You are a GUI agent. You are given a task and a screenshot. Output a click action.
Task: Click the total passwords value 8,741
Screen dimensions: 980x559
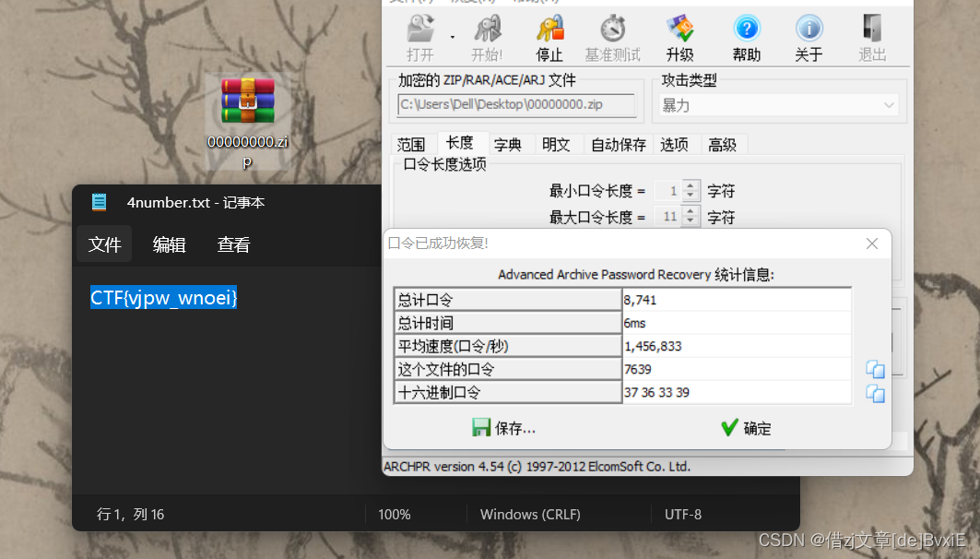click(641, 300)
